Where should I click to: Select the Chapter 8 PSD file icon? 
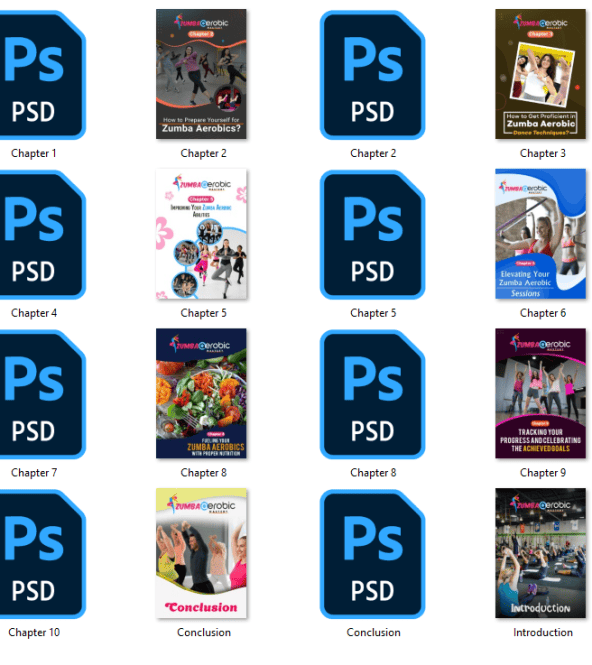point(372,394)
